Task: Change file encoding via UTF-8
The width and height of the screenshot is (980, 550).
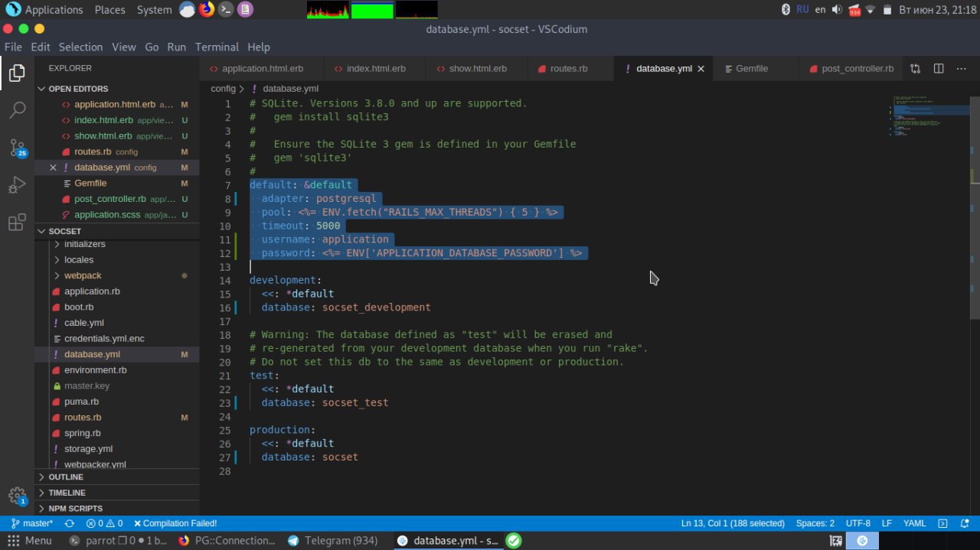Action: tap(857, 523)
